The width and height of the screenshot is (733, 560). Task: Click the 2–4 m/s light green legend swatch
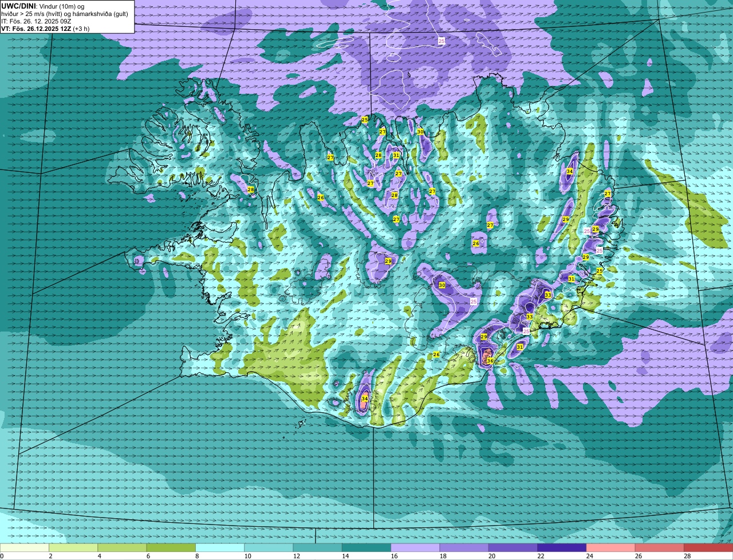(x=73, y=547)
